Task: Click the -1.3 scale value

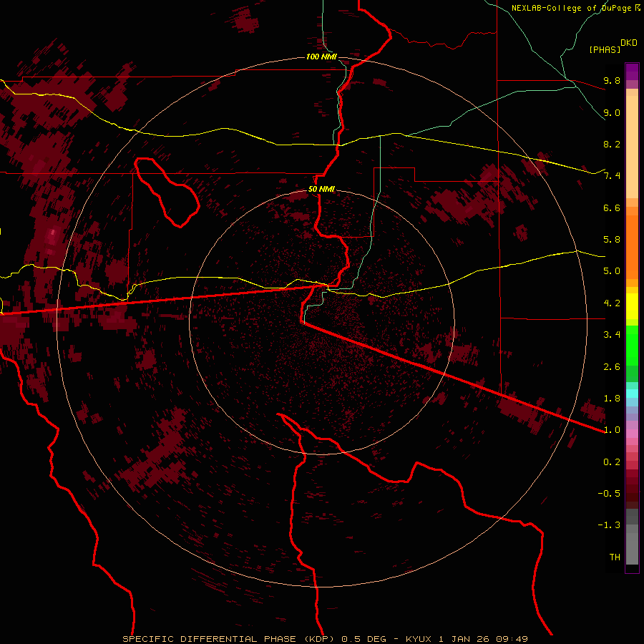Action: tap(609, 525)
